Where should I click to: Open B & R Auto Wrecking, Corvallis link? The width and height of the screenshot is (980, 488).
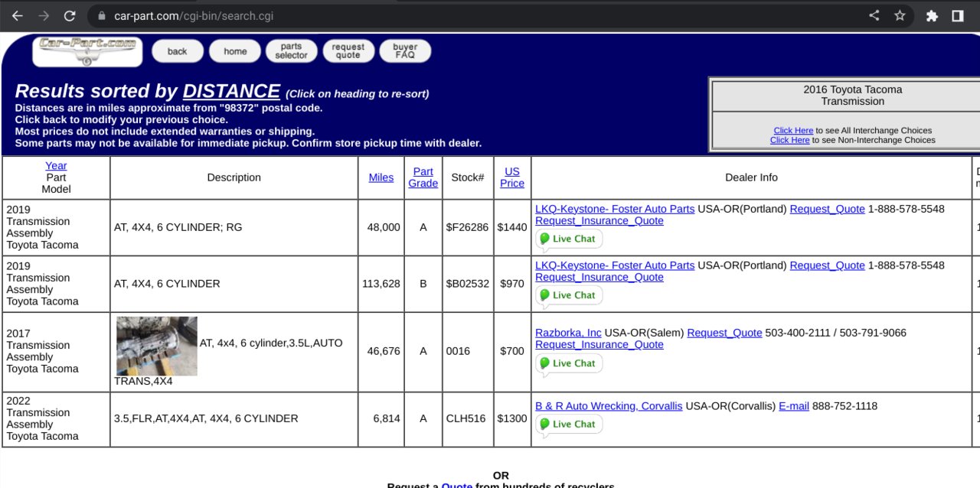click(609, 406)
